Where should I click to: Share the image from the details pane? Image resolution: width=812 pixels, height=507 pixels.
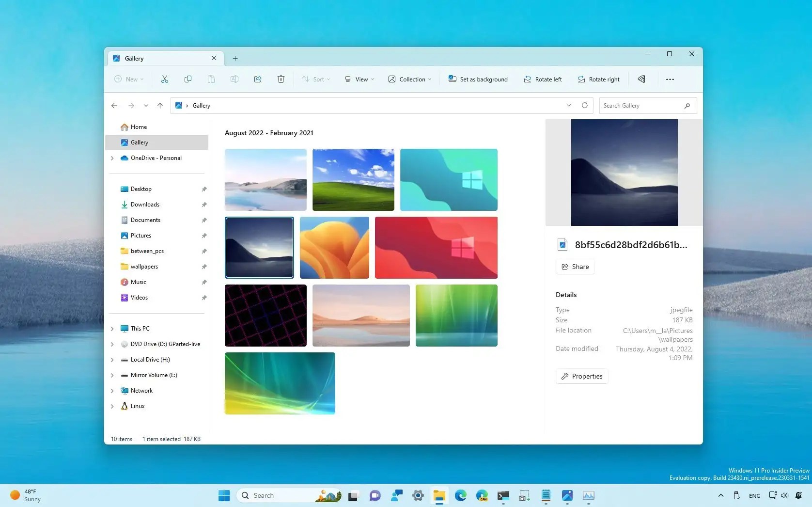[x=575, y=266]
